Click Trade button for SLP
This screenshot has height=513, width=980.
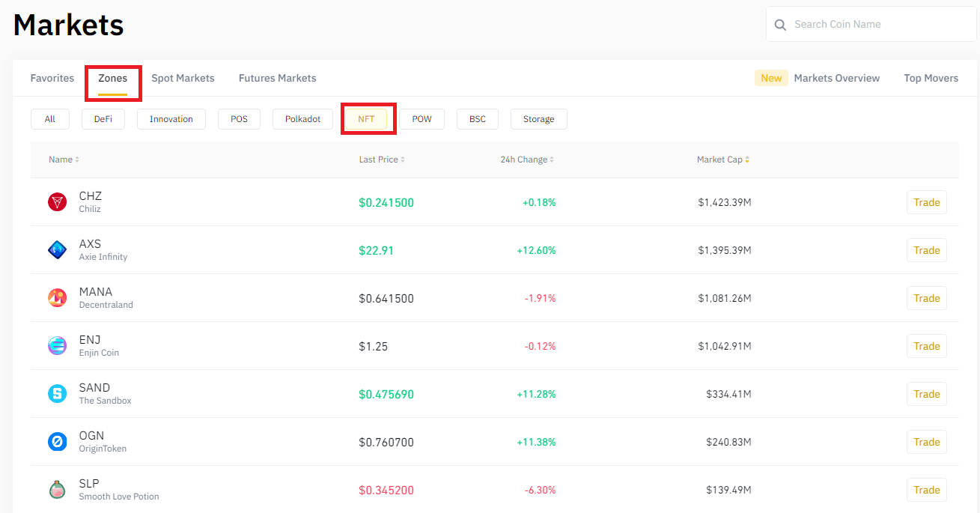click(927, 490)
